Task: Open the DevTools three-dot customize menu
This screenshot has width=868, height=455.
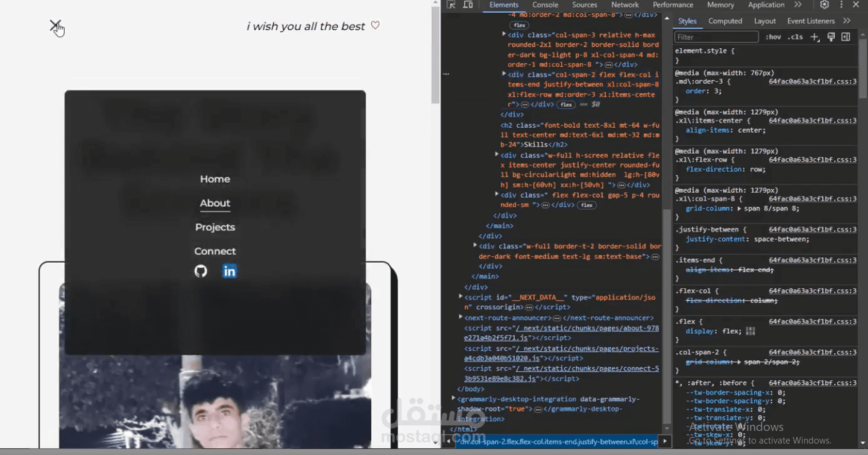Action: [841, 5]
